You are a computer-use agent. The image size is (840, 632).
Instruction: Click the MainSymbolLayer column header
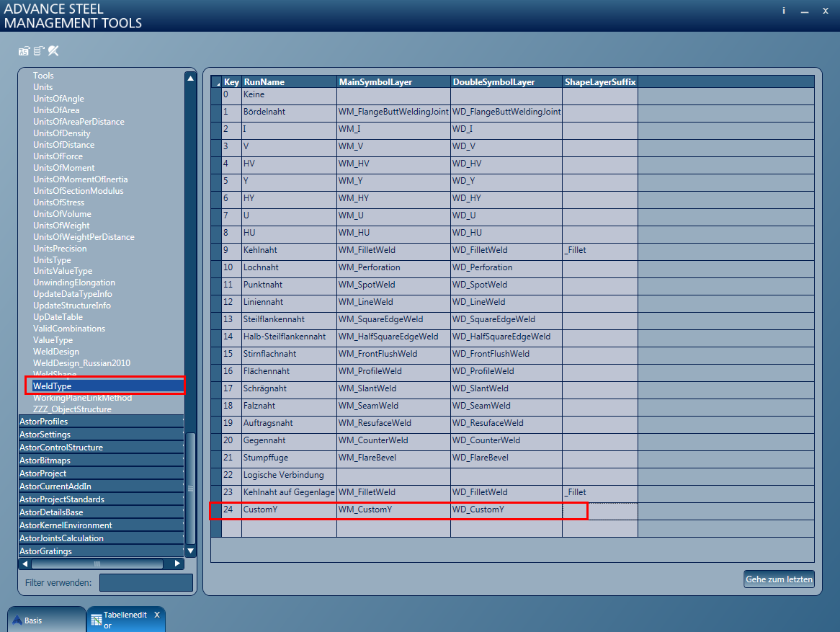click(x=394, y=82)
